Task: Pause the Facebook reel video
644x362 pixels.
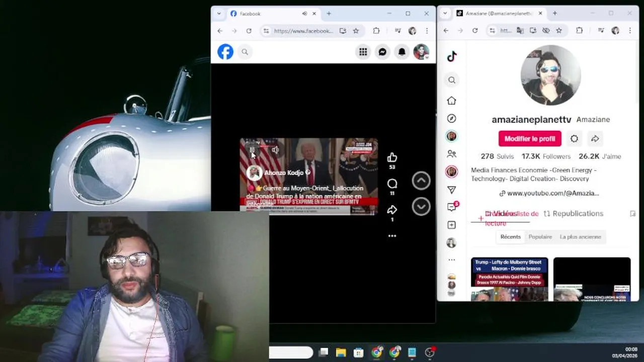Action: [x=252, y=149]
